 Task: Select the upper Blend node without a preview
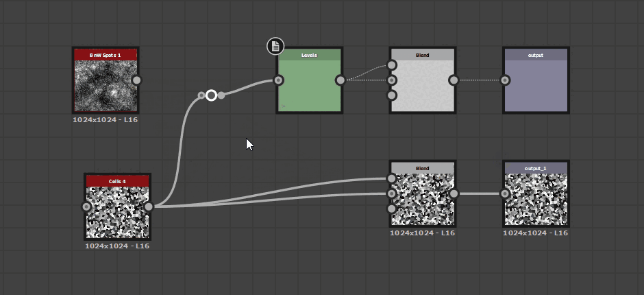point(423,86)
